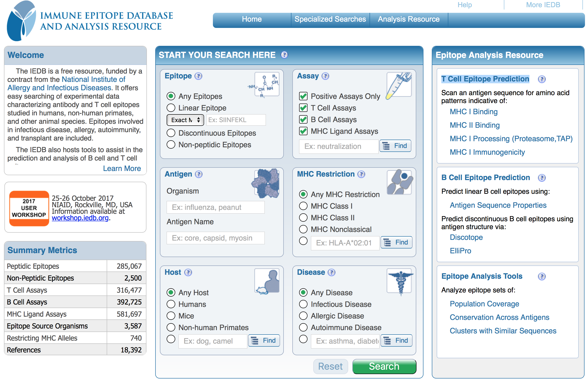Viewport: 588px width, 382px height.
Task: Open help for Start Your Search Here
Action: coord(284,55)
